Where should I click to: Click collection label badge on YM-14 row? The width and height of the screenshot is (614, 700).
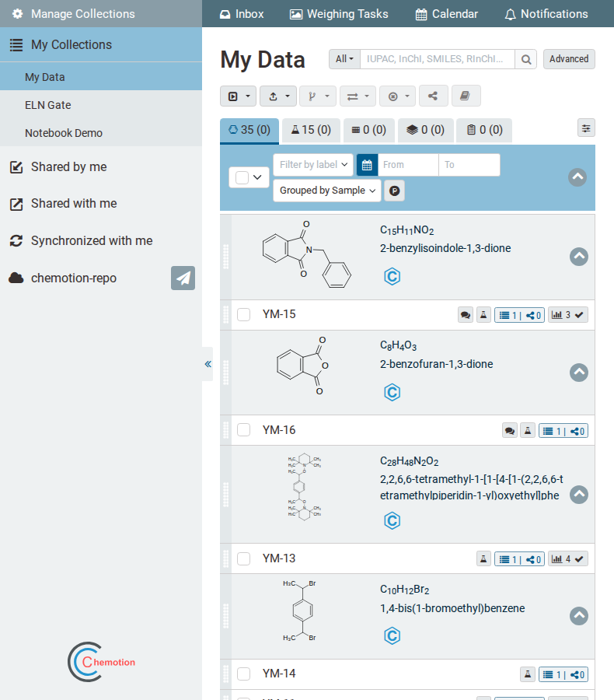[x=563, y=674]
